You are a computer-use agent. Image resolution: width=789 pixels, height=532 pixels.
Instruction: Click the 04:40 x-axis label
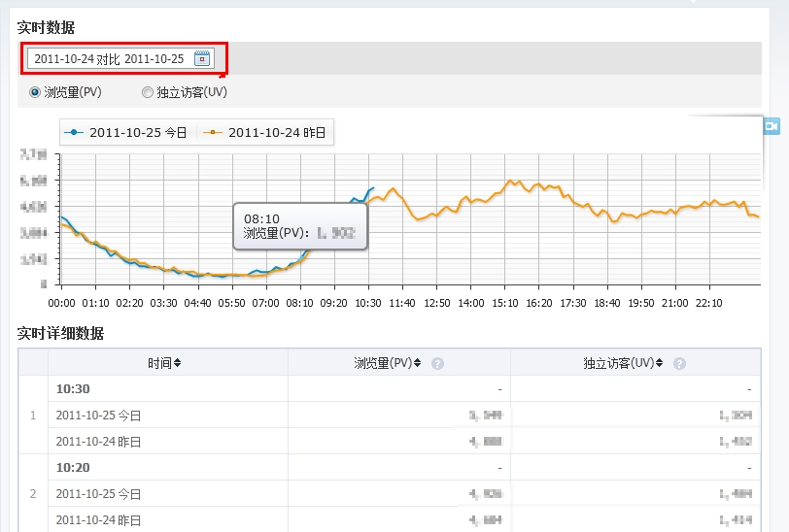[x=197, y=303]
